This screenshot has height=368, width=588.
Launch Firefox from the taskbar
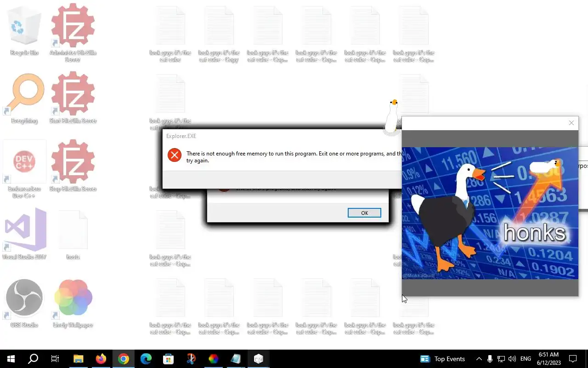coord(101,359)
